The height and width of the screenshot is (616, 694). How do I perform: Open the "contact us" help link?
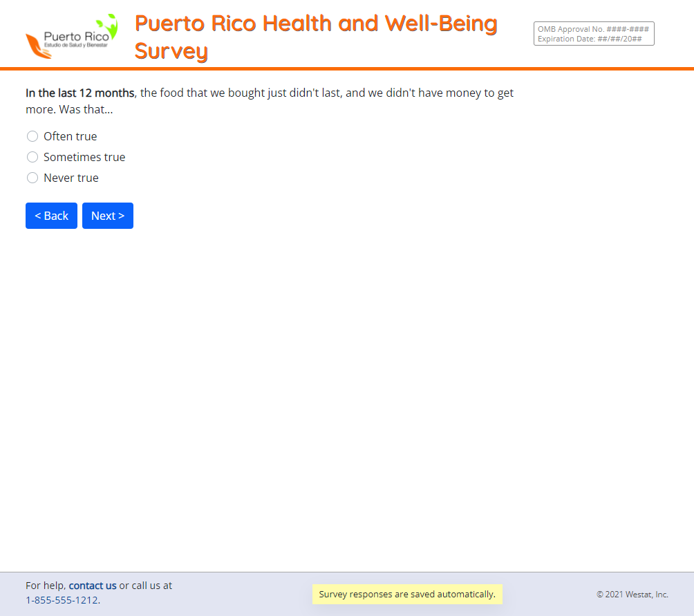pos(93,586)
